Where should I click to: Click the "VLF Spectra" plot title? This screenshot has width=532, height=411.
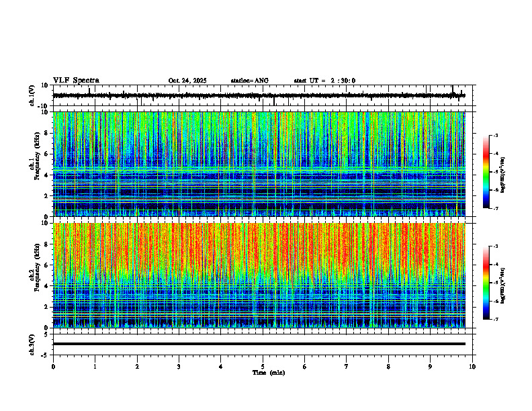(x=76, y=81)
